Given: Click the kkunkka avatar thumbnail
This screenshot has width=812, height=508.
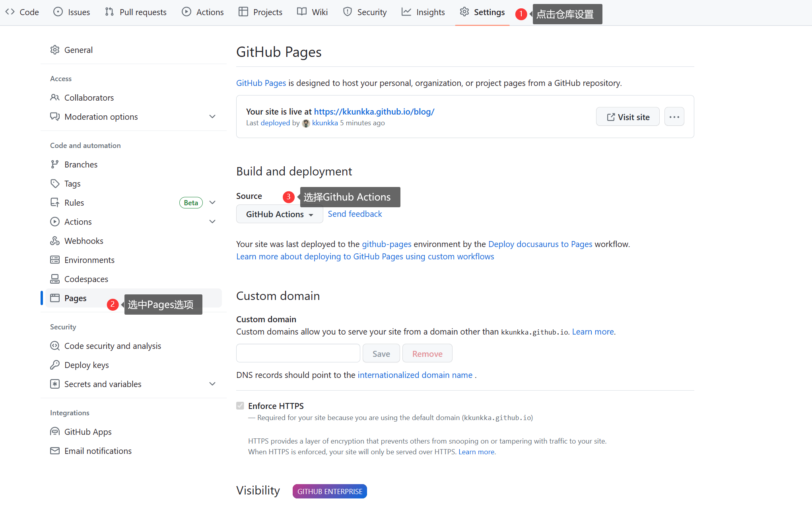Looking at the screenshot, I should click(x=306, y=123).
